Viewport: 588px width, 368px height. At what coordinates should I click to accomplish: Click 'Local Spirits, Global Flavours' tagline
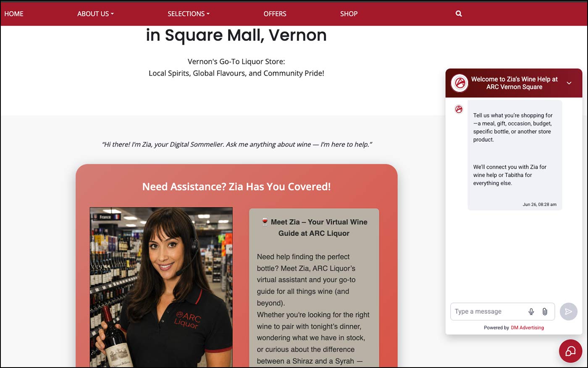tap(236, 73)
